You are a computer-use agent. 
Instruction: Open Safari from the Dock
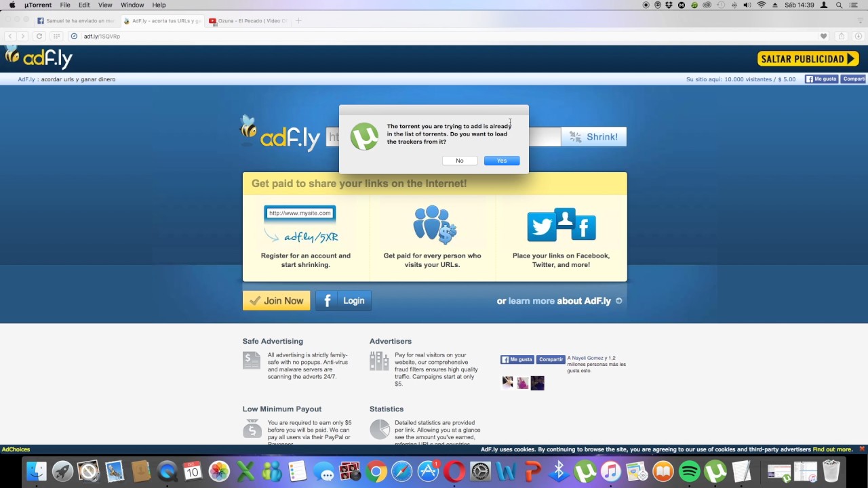click(402, 471)
